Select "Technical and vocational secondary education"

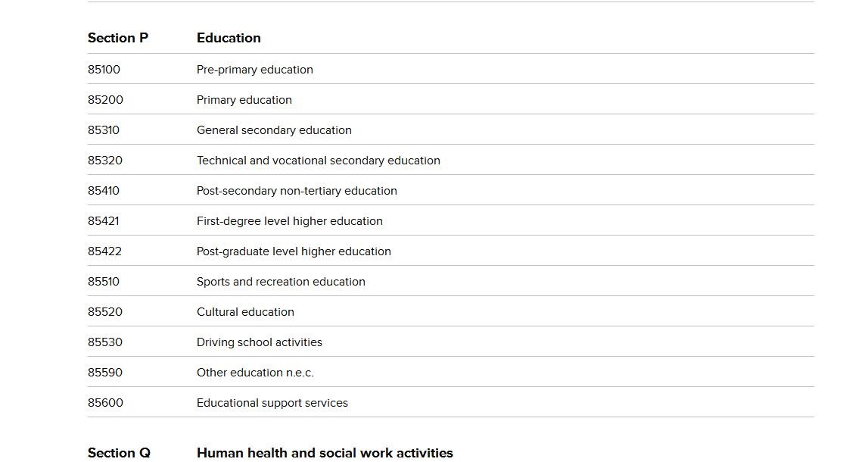click(x=318, y=161)
